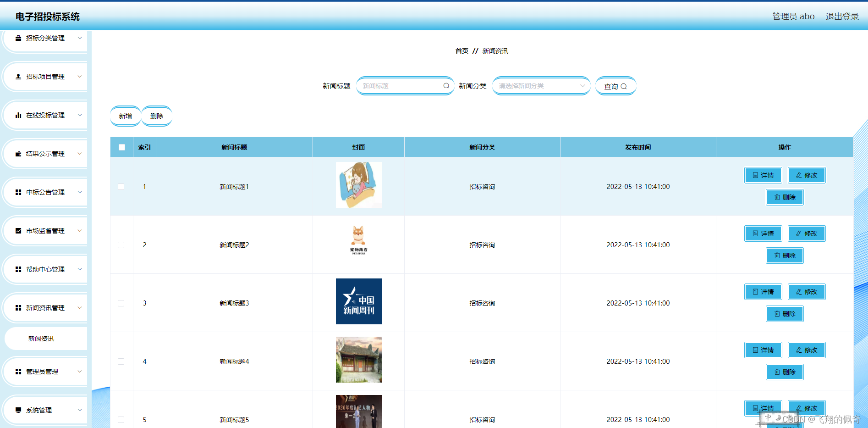Click the 新增 button
This screenshot has width=868, height=428.
125,116
